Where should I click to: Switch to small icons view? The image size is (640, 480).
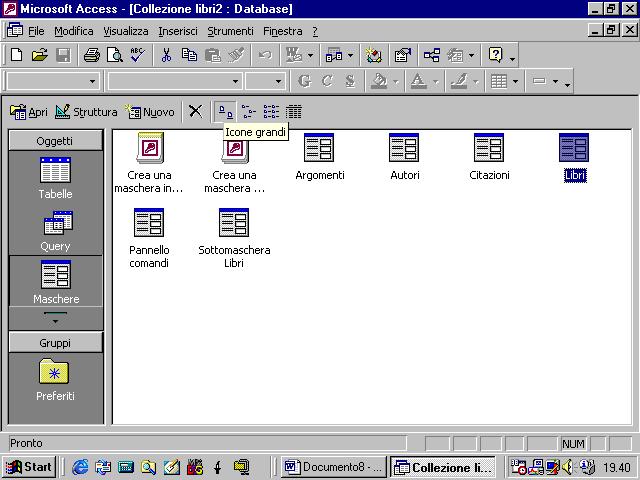(248, 111)
